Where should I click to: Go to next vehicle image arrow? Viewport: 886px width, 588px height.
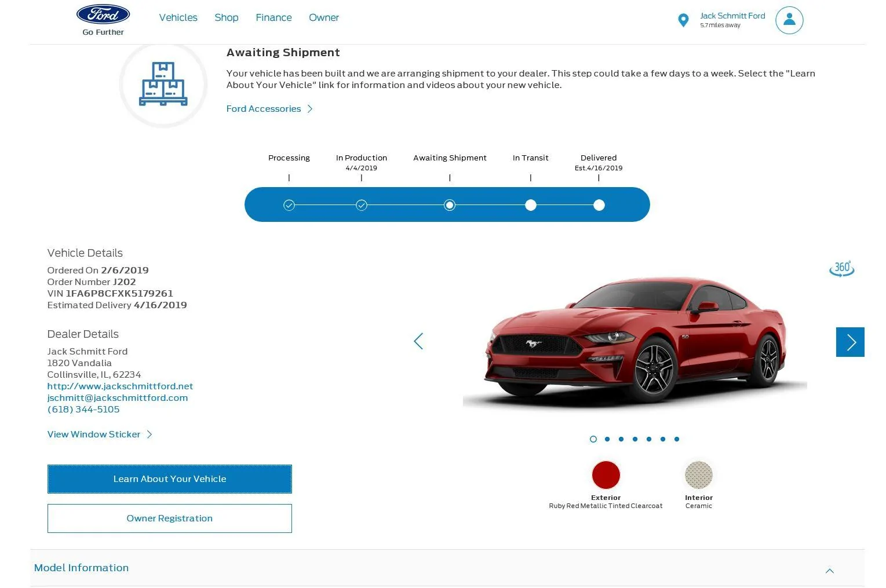pos(850,342)
